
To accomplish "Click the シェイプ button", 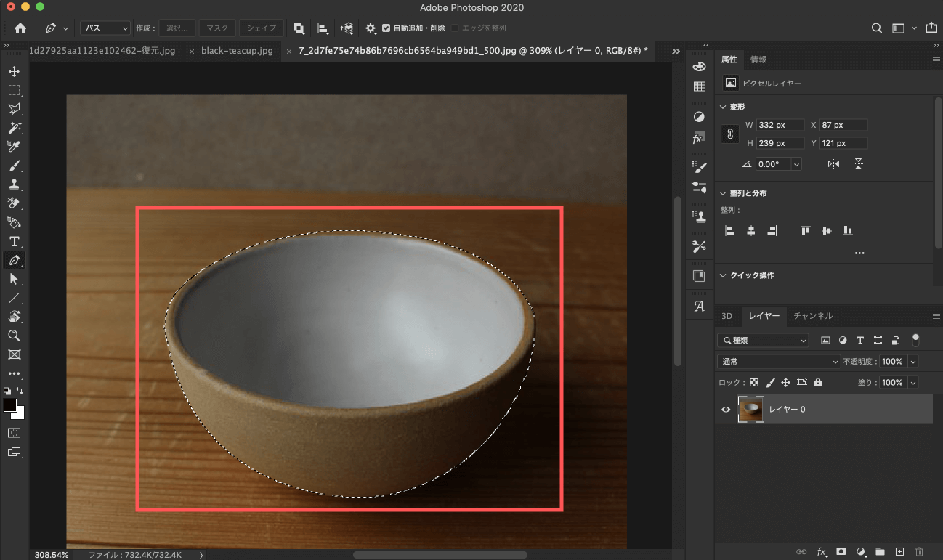I will pos(262,28).
